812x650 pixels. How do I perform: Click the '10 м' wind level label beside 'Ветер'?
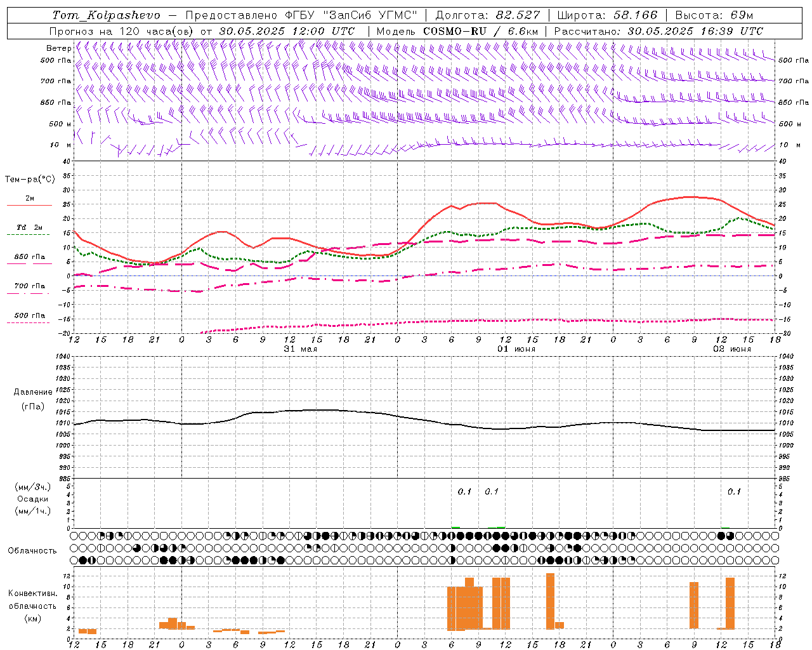(60, 145)
